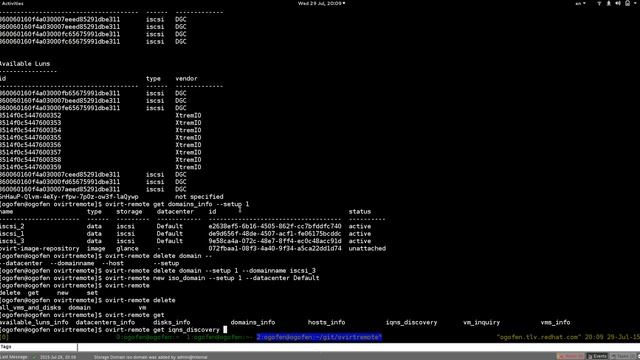
Task: Click the 'disks_info' completion option
Action: click(171, 322)
